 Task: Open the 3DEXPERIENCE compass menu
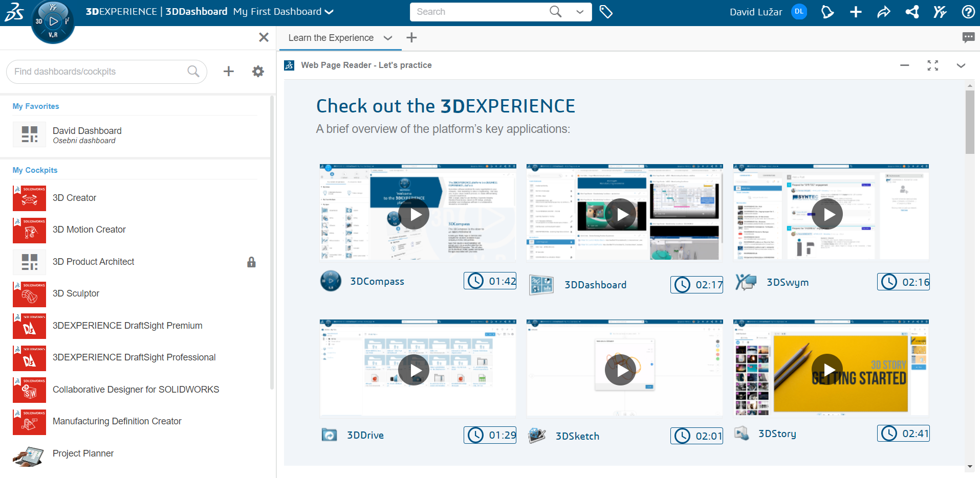coord(53,21)
